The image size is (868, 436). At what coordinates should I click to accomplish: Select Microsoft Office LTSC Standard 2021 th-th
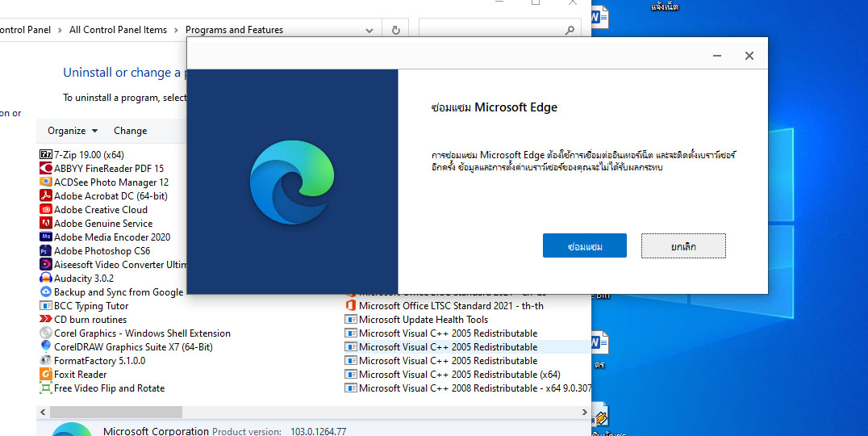click(451, 305)
